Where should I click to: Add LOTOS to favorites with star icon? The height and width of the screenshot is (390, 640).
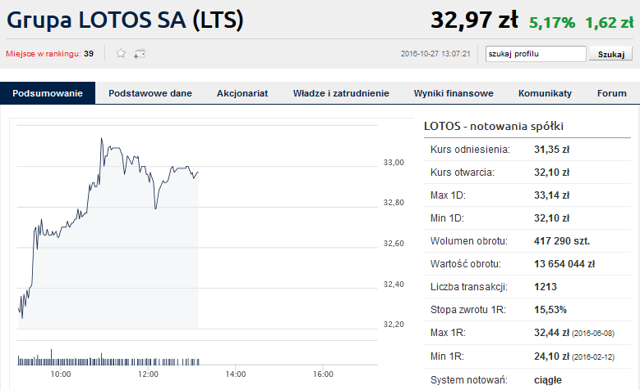coord(121,53)
